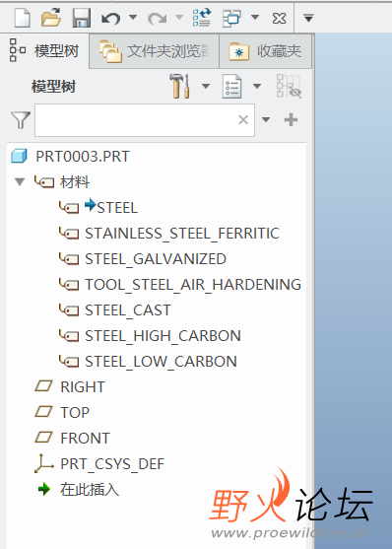Open a file with folder icon
This screenshot has height=549, width=392.
point(51,18)
